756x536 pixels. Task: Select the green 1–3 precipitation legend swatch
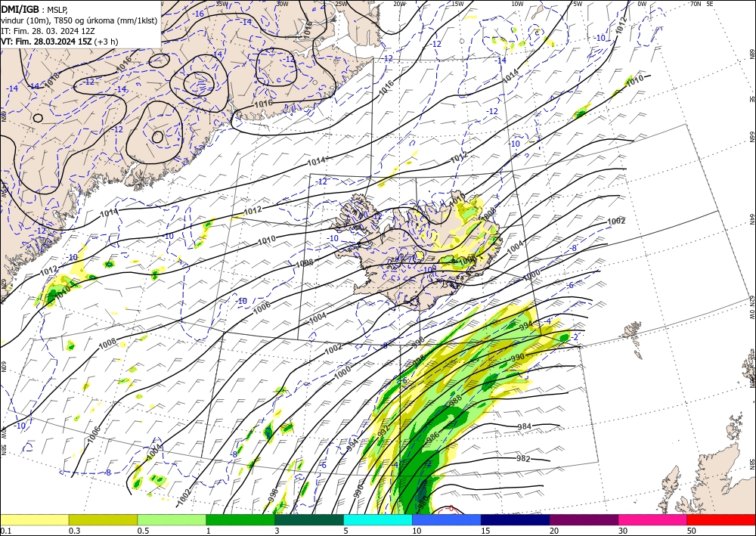point(240,519)
